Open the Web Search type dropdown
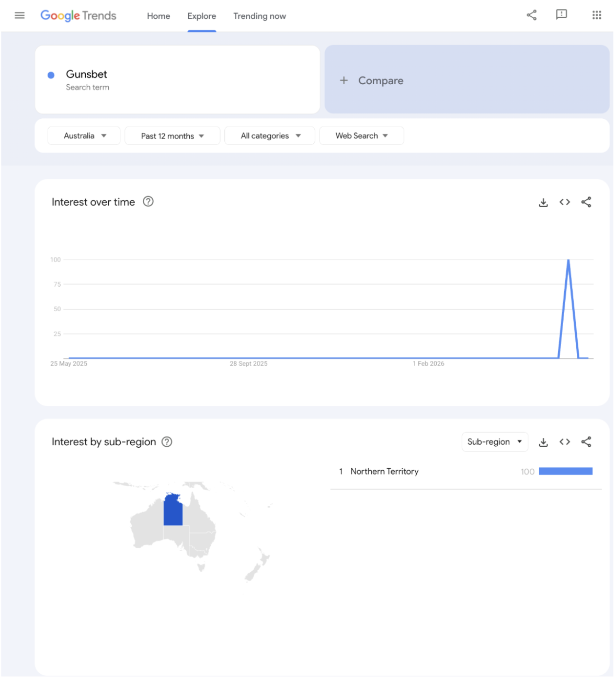 pos(361,135)
